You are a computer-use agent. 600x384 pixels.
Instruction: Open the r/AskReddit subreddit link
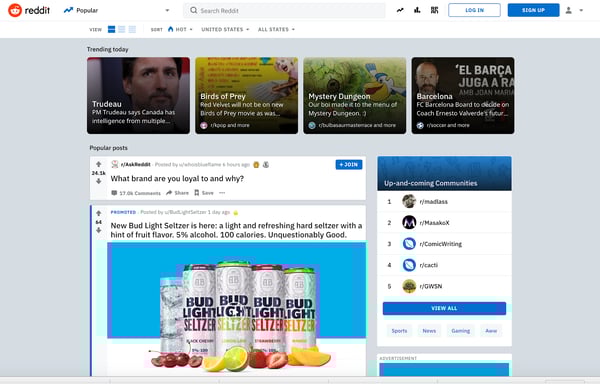click(x=135, y=164)
